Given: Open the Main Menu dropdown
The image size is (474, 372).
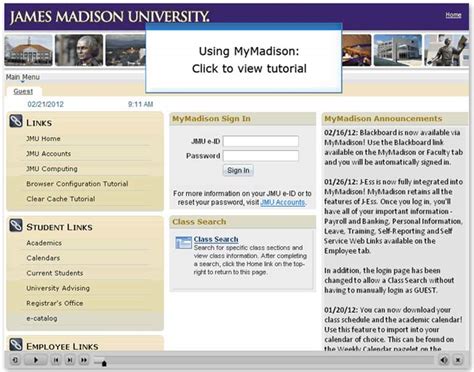Looking at the screenshot, I should point(22,77).
